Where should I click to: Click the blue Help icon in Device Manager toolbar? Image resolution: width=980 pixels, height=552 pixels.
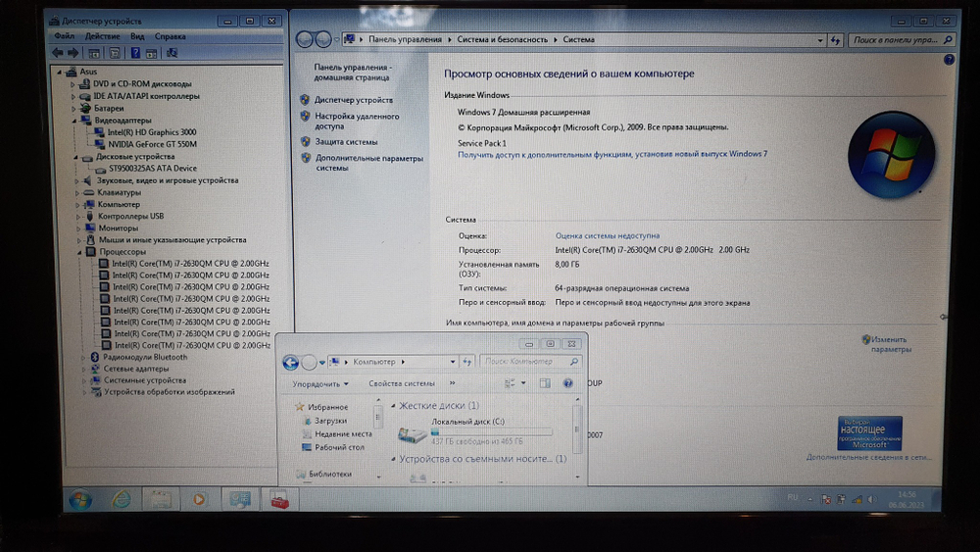[135, 53]
